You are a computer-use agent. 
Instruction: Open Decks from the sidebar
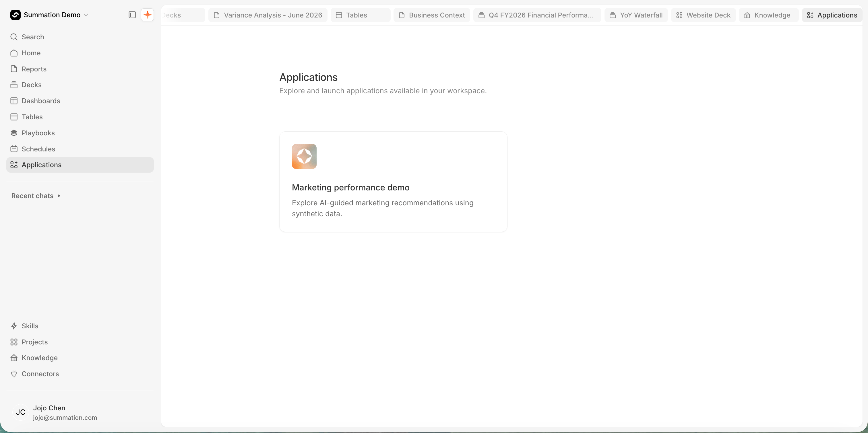click(x=80, y=85)
